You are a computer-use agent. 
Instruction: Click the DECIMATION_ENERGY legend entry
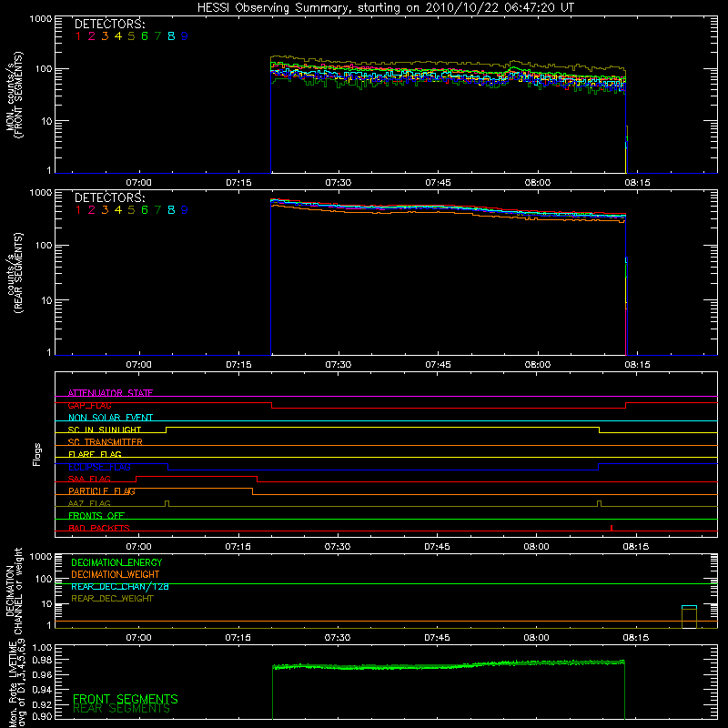click(116, 562)
